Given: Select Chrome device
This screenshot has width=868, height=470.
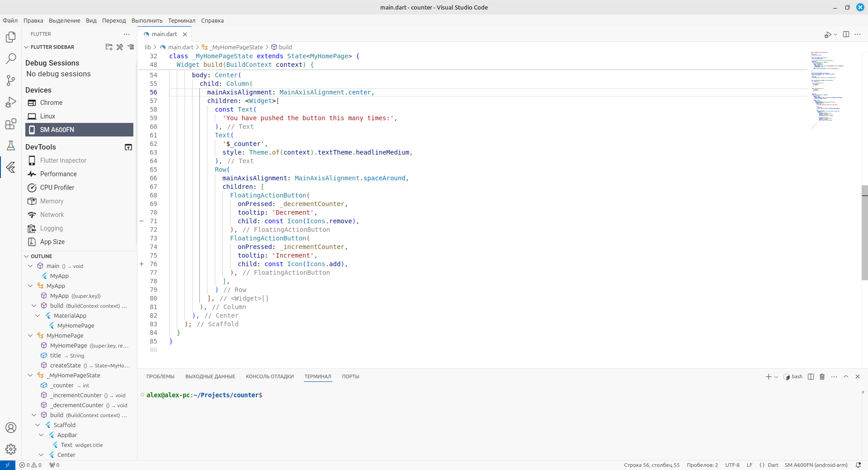Looking at the screenshot, I should pyautogui.click(x=79, y=103).
